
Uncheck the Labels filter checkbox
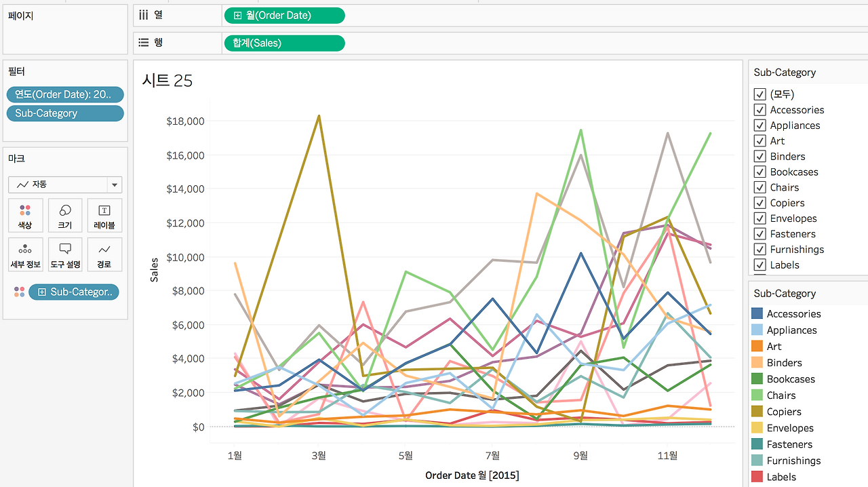point(760,265)
